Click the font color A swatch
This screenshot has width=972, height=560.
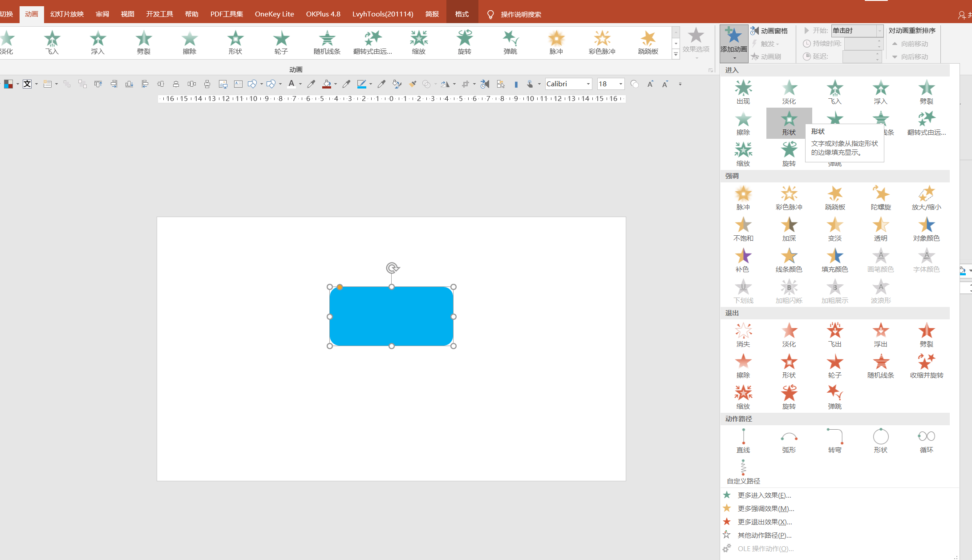(x=292, y=84)
